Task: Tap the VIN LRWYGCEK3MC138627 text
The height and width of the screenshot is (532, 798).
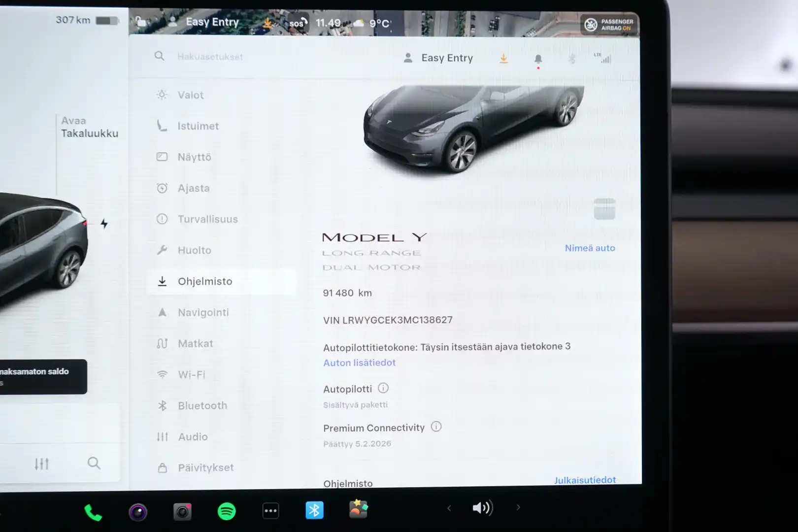Action: [x=388, y=320]
